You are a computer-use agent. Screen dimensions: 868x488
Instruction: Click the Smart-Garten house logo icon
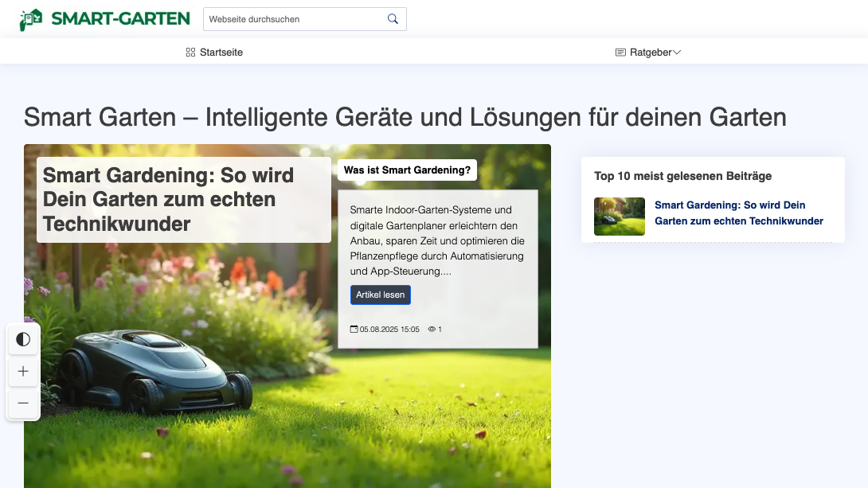click(30, 19)
